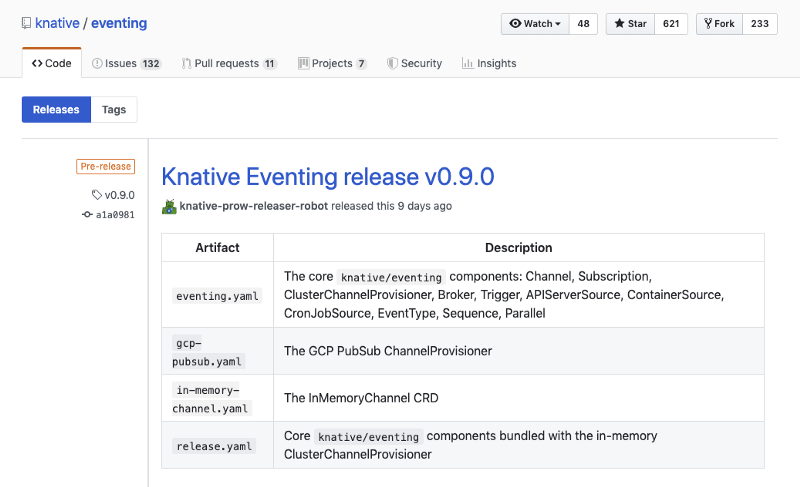Select the Releases button

click(x=56, y=110)
